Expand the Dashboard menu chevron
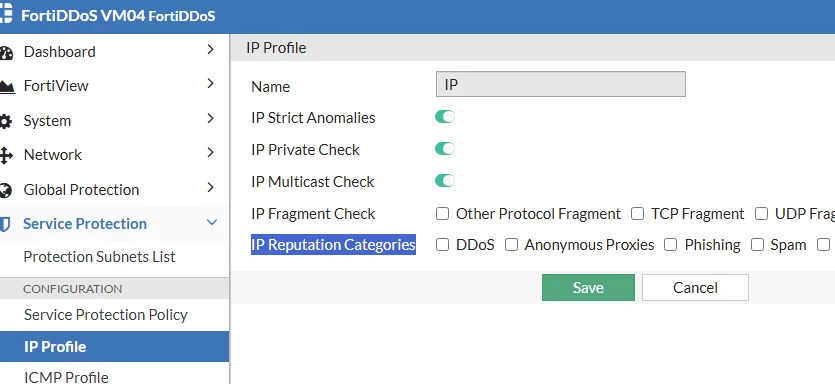Screen dimensions: 835x384 [210, 50]
